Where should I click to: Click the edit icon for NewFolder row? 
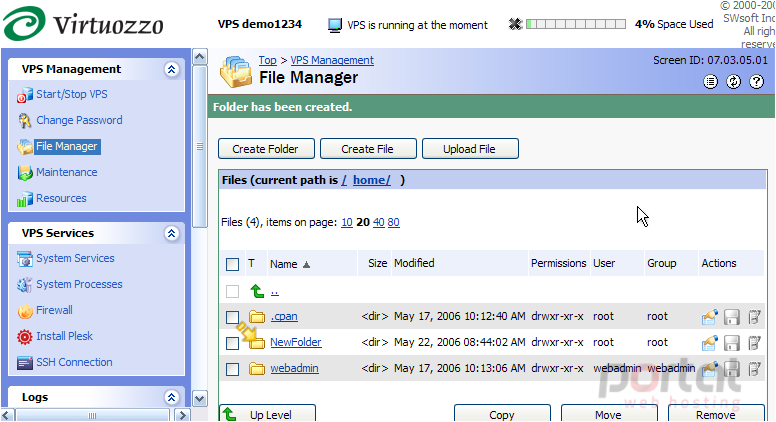click(x=754, y=342)
